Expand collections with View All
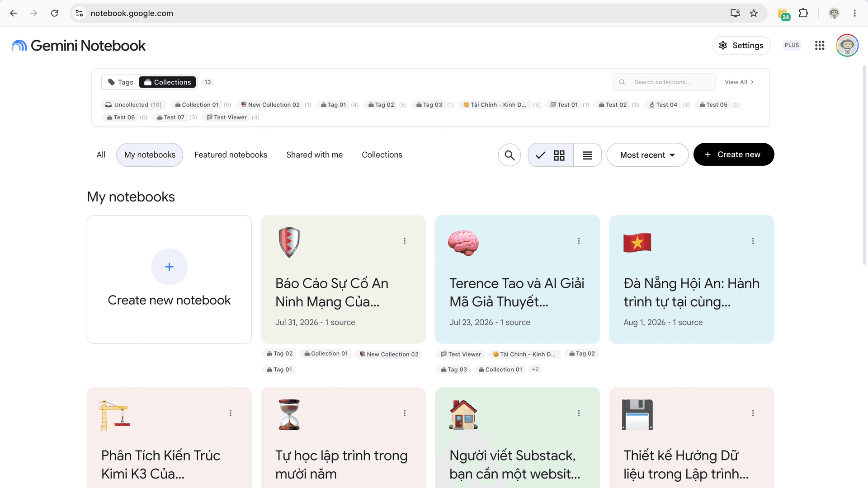 click(739, 82)
